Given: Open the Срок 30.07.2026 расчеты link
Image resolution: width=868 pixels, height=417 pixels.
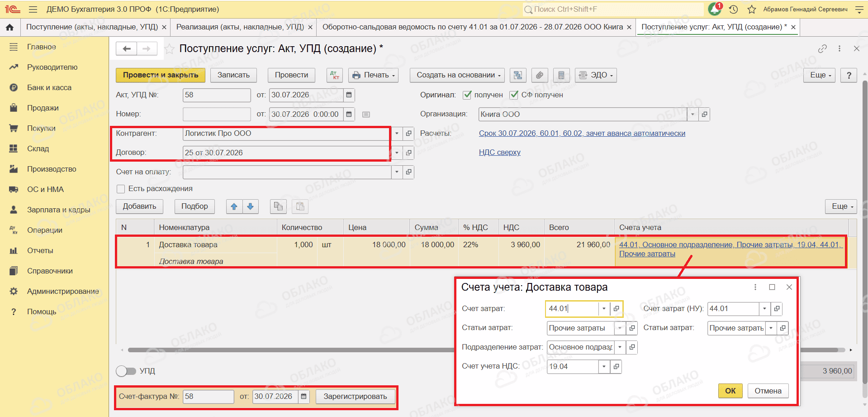Looking at the screenshot, I should point(582,134).
